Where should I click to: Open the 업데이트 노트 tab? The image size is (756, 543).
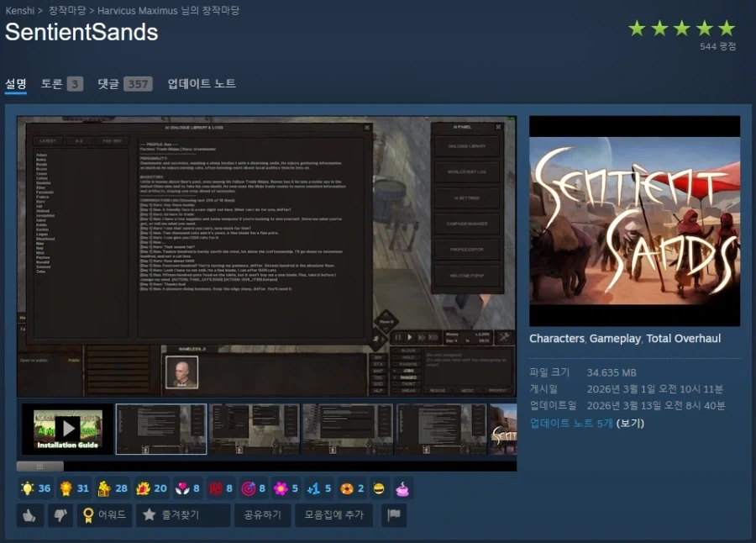coord(202,83)
